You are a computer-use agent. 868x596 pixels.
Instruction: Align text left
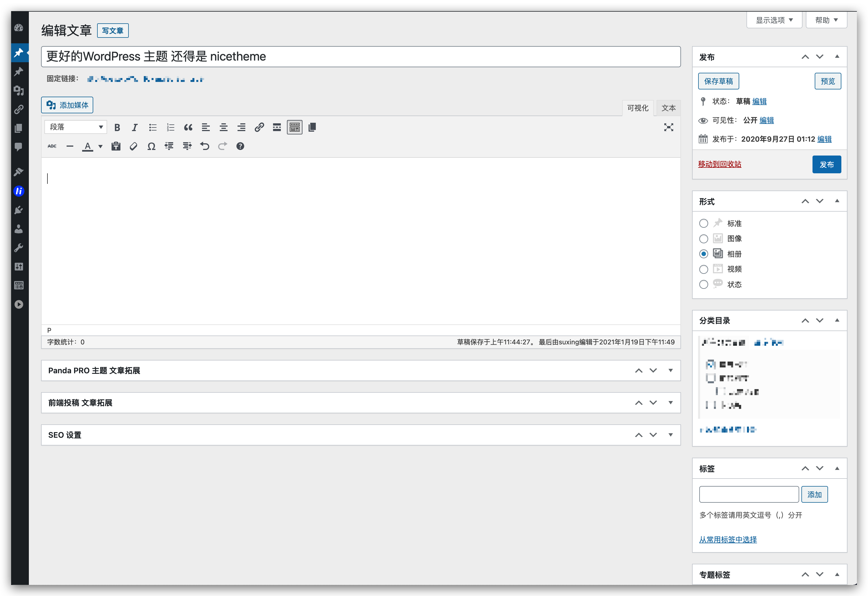point(206,127)
